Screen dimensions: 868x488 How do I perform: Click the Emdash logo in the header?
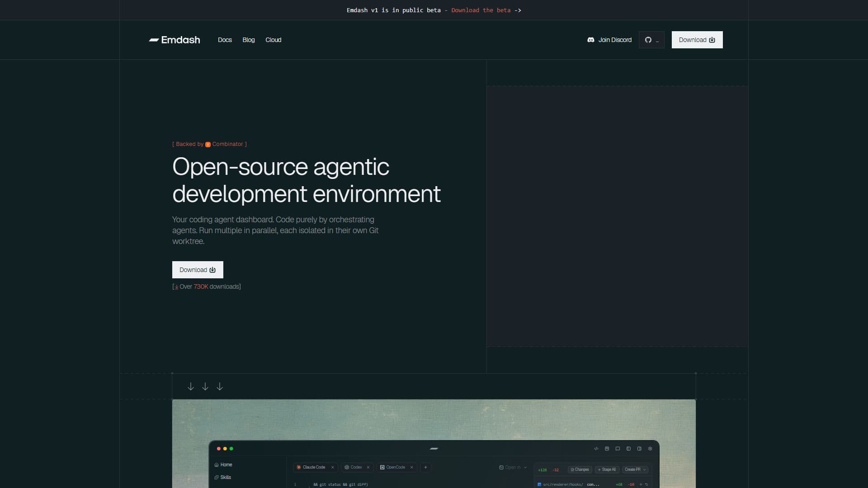pyautogui.click(x=175, y=40)
